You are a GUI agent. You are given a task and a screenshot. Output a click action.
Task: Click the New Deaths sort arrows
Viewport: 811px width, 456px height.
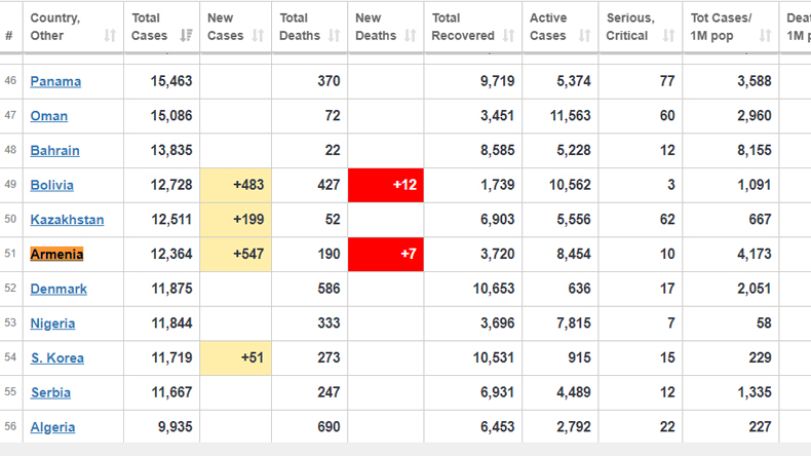tap(410, 36)
